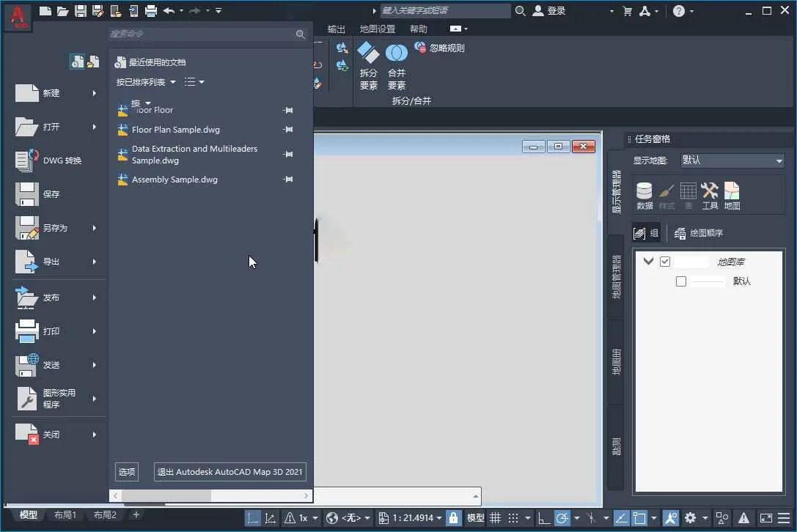
Task: Open the Autodesk App Store cart icon
Action: [x=627, y=11]
